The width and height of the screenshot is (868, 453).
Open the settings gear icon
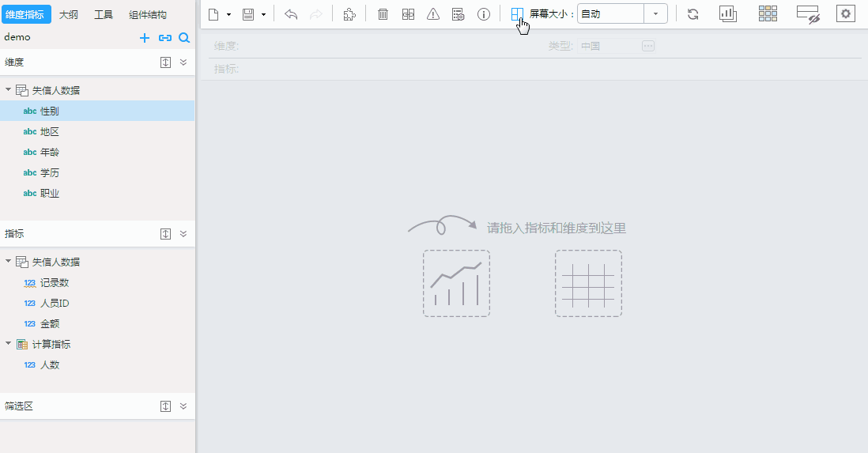(x=846, y=13)
